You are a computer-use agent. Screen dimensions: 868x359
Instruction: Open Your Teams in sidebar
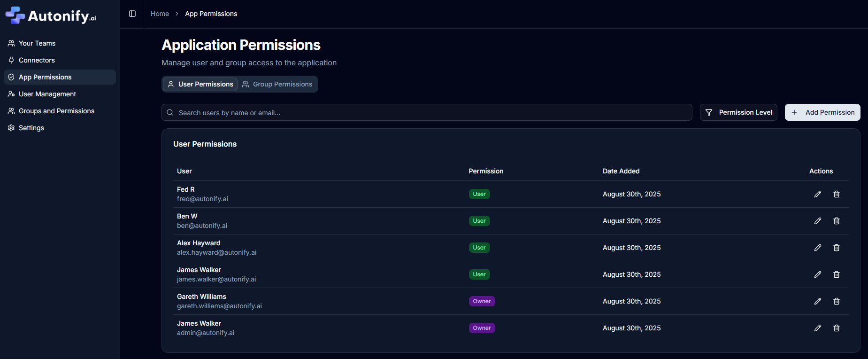(60, 43)
